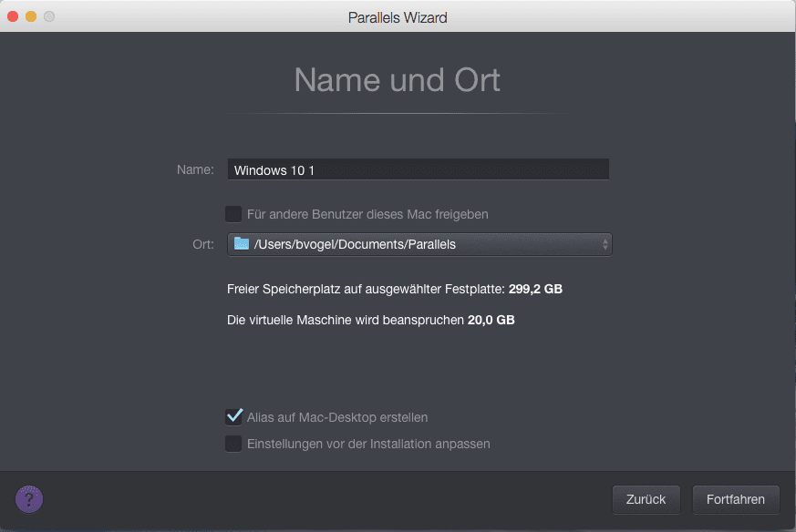Enable 'Für andere Benutzer dieses Mac freigeben'

coord(234,214)
